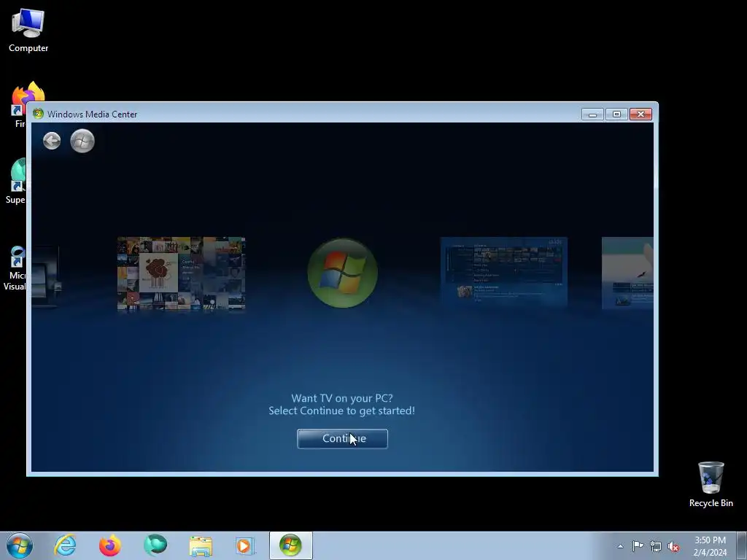Open the Recycle Bin on desktop
The image size is (747, 560).
click(711, 484)
